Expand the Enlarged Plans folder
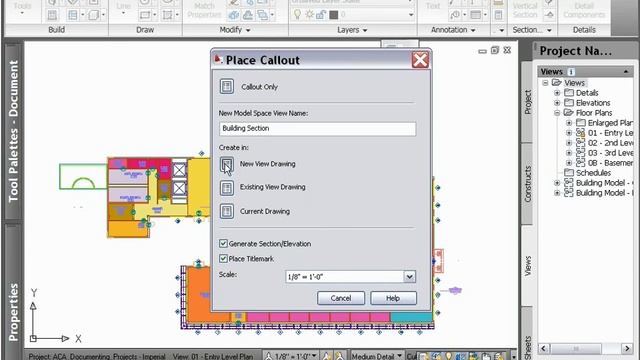The height and width of the screenshot is (360, 640). pyautogui.click(x=569, y=123)
